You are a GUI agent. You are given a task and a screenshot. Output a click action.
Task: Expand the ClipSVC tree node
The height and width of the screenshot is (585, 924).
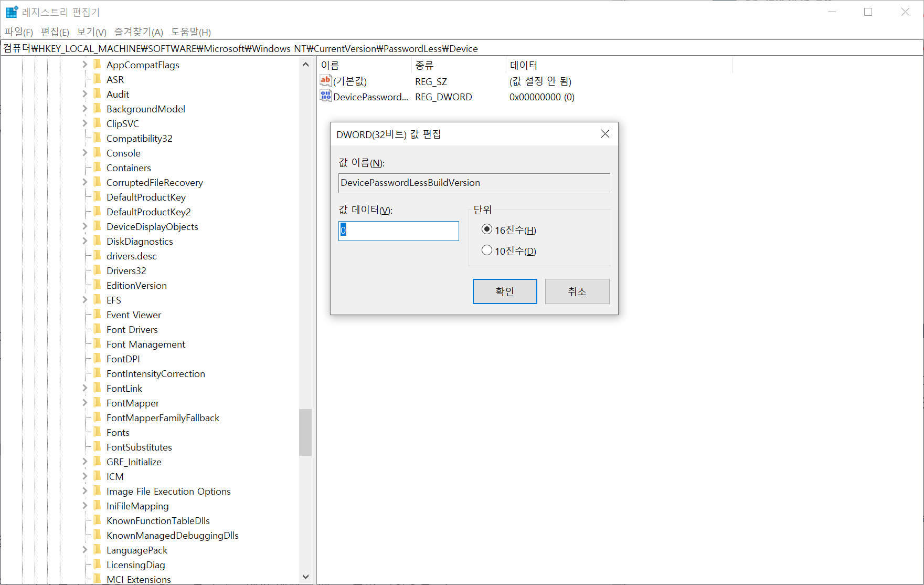pos(85,123)
